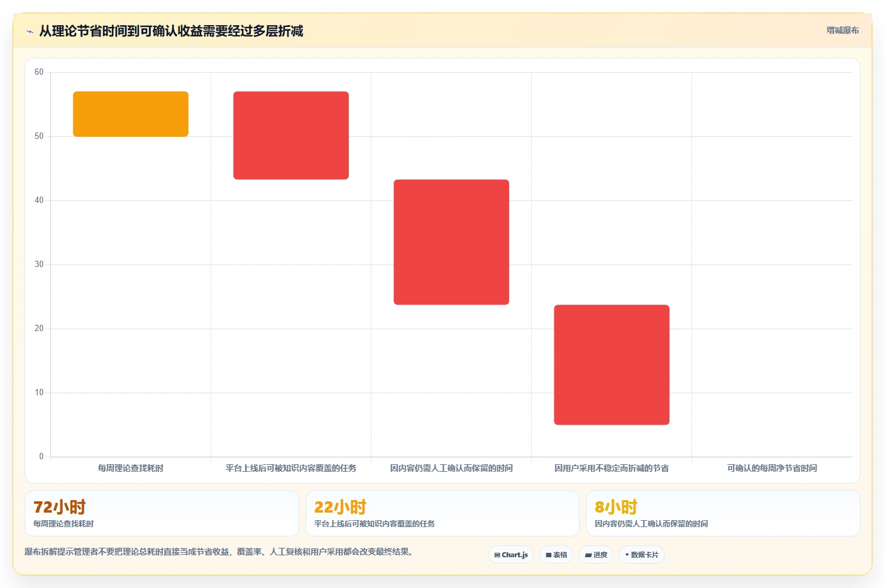This screenshot has height=588, width=885.
Task: Click the red 因用户采用不稳定而折减的节省 bar
Action: click(x=612, y=365)
